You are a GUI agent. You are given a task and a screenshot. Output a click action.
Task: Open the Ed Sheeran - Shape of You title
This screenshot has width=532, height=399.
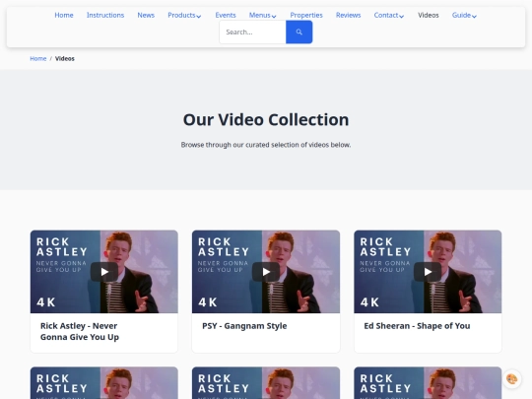(417, 326)
